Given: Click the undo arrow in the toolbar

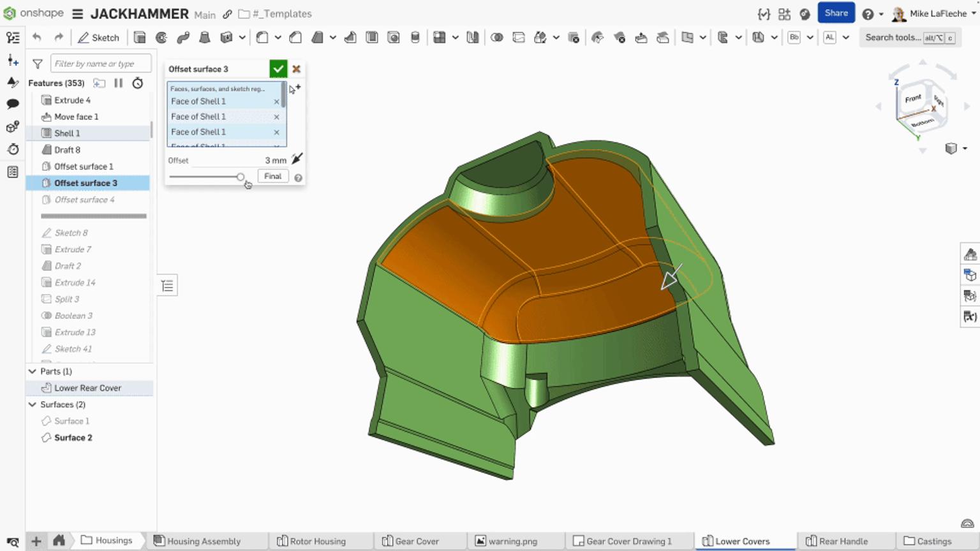Looking at the screenshot, I should point(36,38).
